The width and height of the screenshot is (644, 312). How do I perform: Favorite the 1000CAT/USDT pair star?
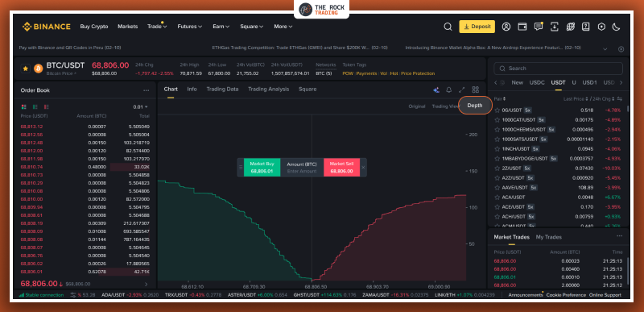tap(497, 120)
